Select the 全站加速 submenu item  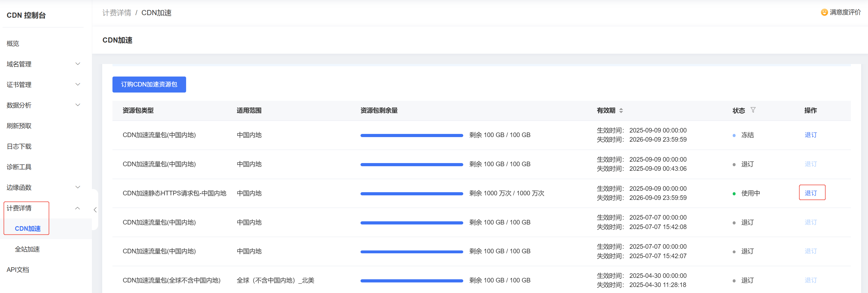(x=27, y=249)
